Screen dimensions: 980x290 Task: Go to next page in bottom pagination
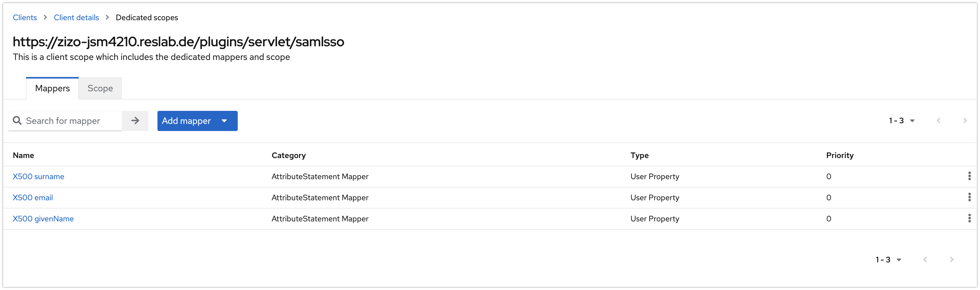[951, 260]
